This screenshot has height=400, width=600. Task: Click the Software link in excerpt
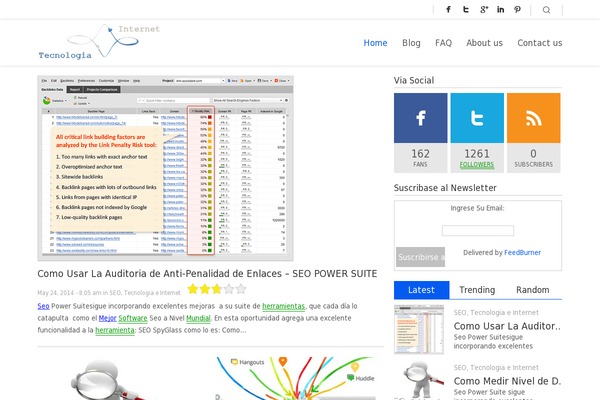click(x=133, y=318)
